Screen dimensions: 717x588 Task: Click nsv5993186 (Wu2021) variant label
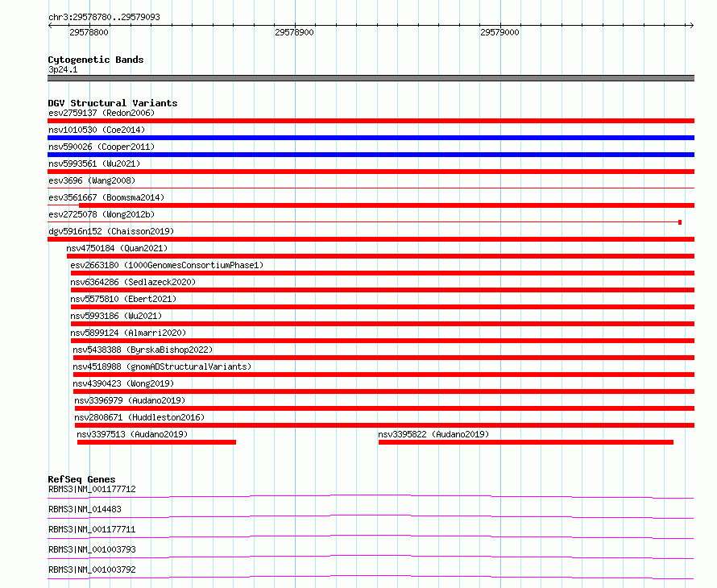click(116, 316)
